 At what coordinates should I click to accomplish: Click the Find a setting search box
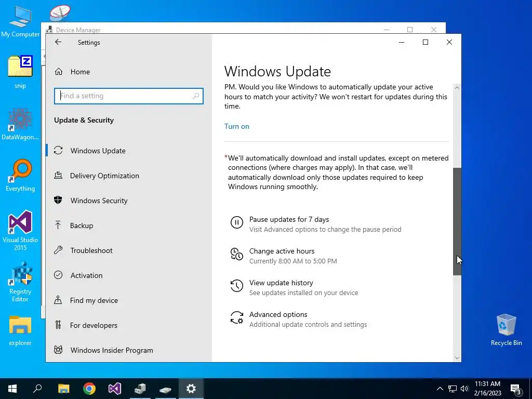(129, 96)
